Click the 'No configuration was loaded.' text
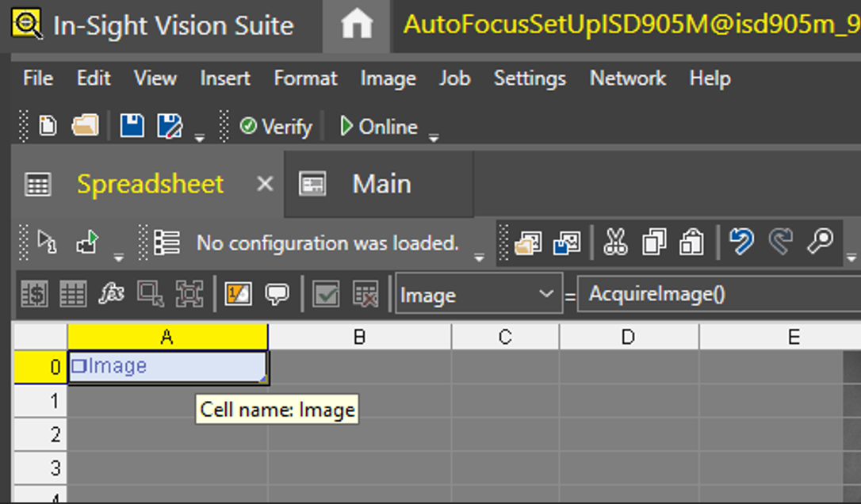This screenshot has height=504, width=861. tap(327, 242)
